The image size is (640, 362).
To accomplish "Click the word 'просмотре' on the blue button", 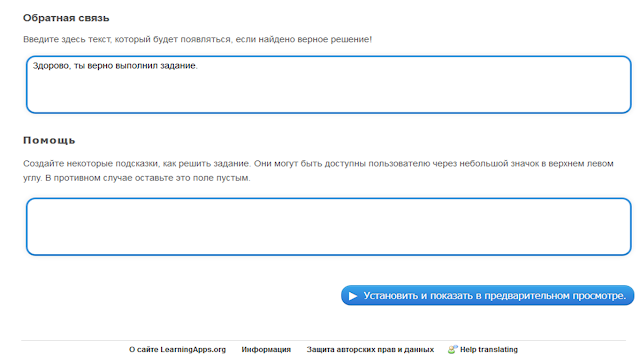I will (599, 295).
